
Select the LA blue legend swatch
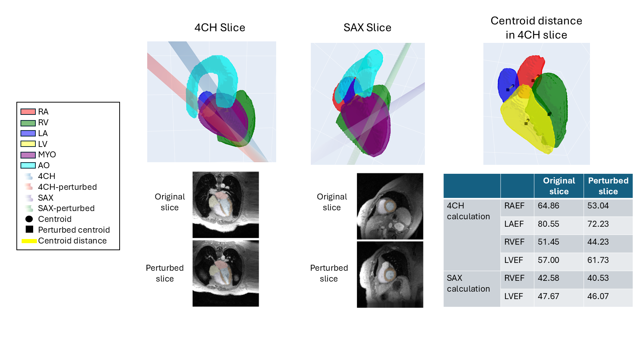click(x=28, y=133)
